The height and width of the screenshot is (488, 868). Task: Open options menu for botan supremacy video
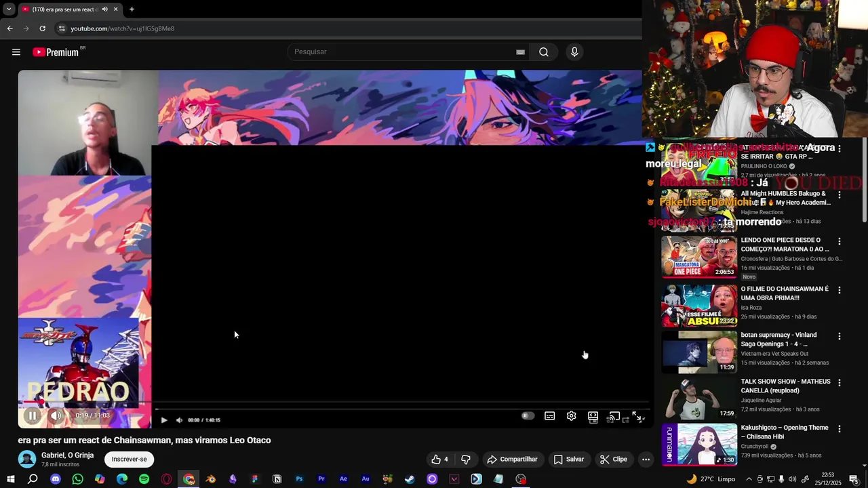point(840,336)
